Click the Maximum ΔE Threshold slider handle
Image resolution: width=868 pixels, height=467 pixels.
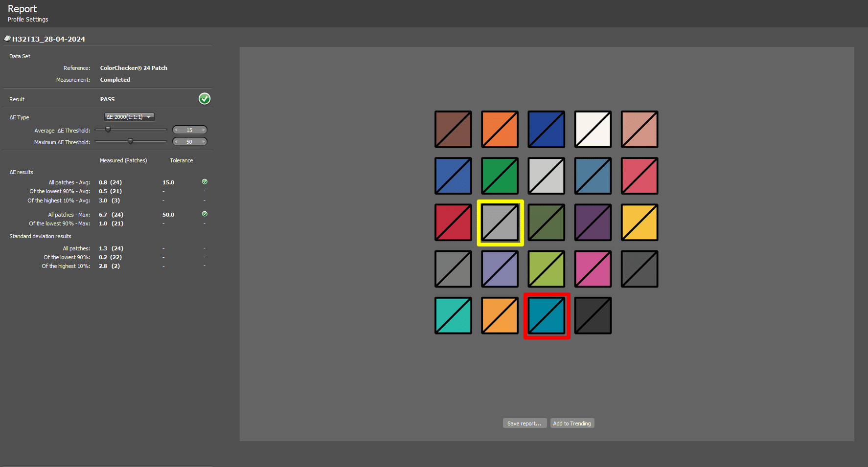click(x=130, y=142)
